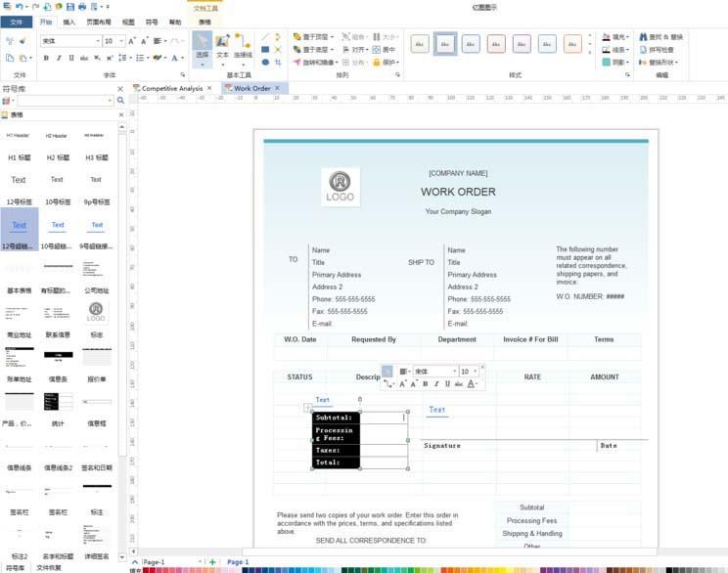Select the 选择 (Select) pointer tool
728x573 pixels.
pyautogui.click(x=202, y=47)
